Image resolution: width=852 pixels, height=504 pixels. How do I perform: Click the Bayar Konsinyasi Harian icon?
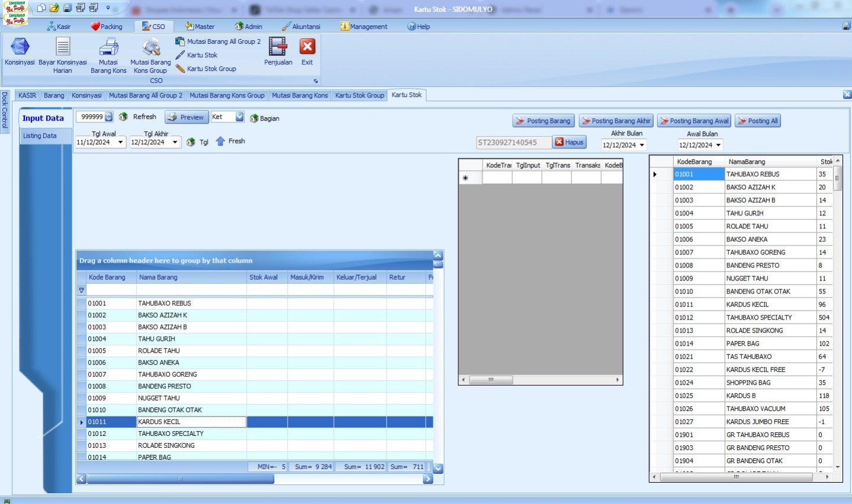[x=63, y=47]
